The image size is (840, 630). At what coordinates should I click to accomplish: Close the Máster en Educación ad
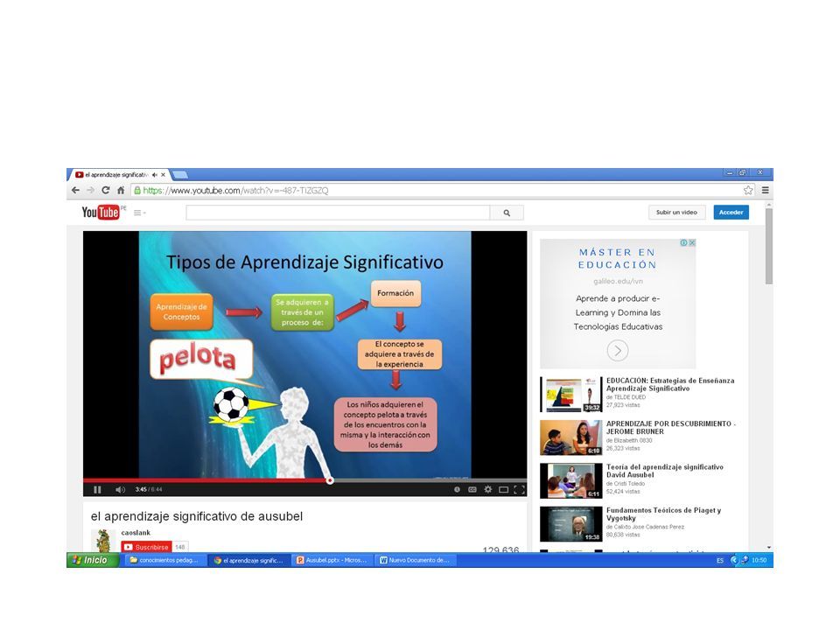coord(692,242)
